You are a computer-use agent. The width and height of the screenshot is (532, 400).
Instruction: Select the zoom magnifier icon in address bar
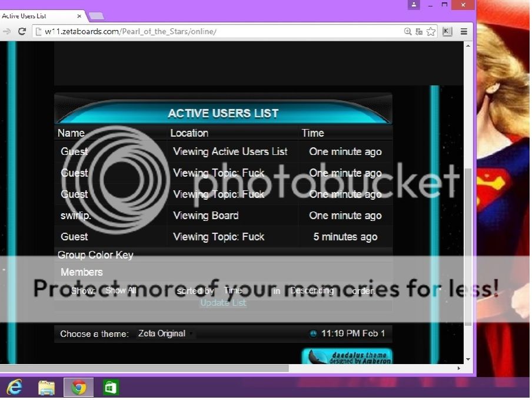pos(408,31)
